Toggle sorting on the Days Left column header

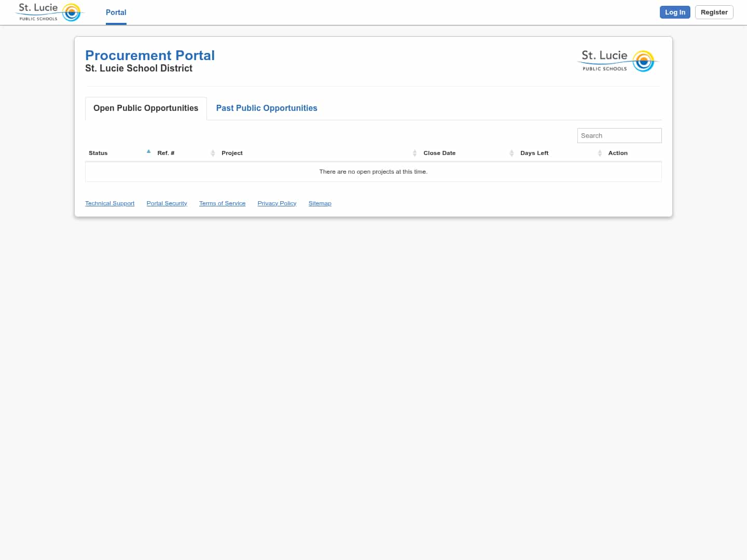(534, 153)
